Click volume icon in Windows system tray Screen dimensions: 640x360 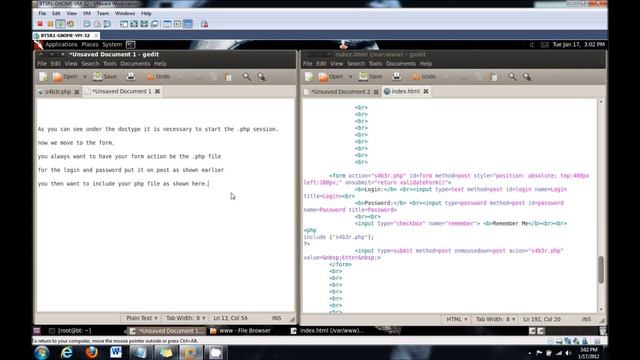tap(568, 353)
